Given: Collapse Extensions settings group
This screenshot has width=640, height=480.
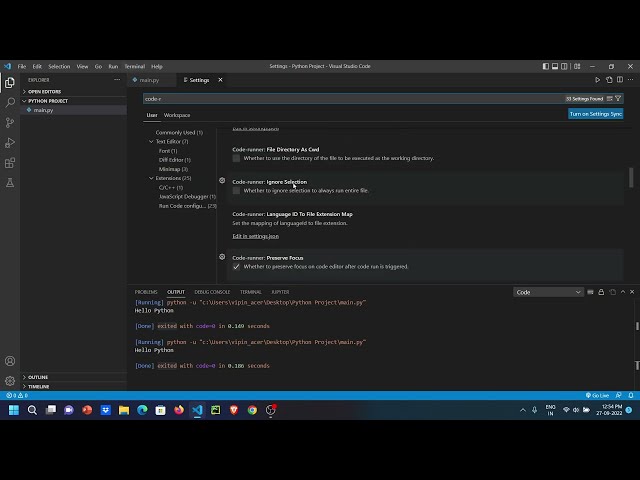Looking at the screenshot, I should [151, 178].
